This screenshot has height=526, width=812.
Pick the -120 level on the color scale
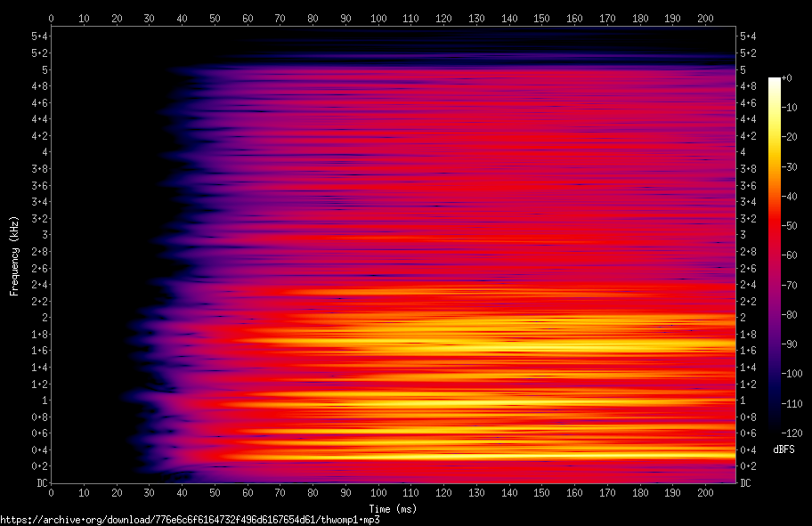click(789, 431)
